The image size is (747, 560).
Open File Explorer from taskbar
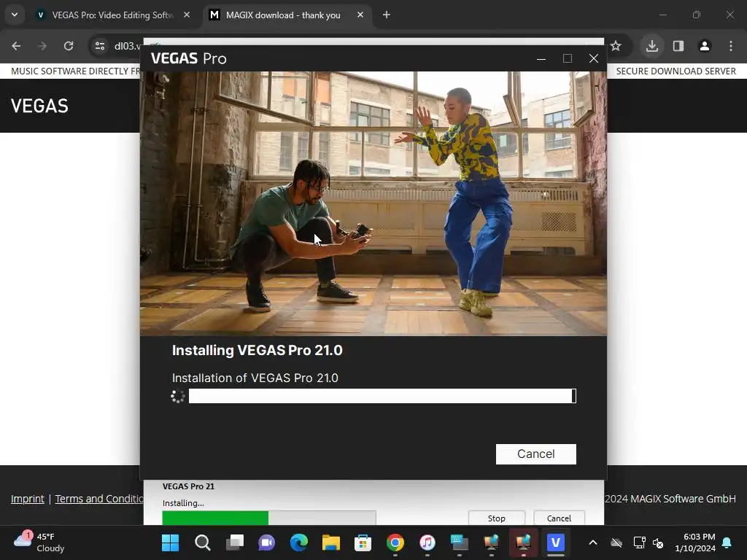pos(330,542)
